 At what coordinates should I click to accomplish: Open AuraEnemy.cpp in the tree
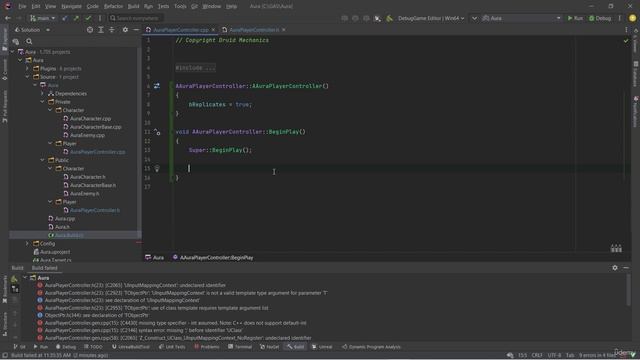click(x=87, y=135)
